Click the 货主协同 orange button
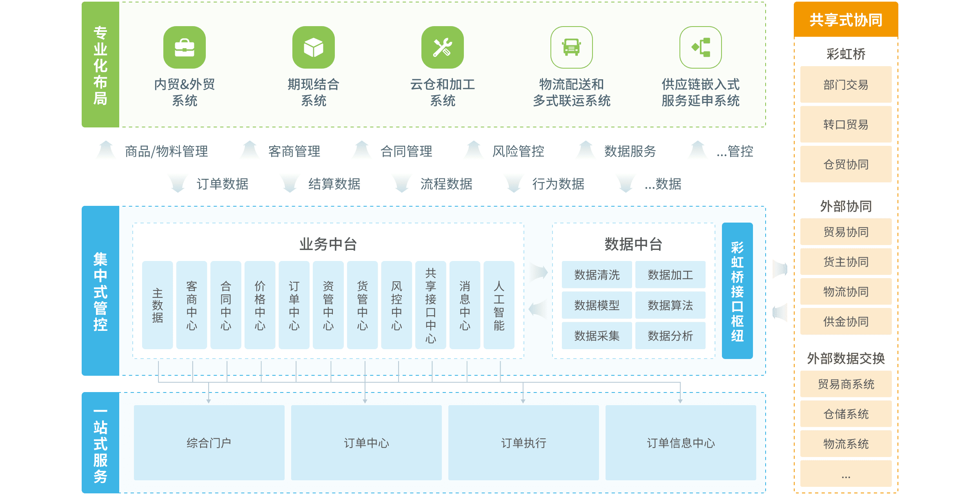 click(x=846, y=262)
